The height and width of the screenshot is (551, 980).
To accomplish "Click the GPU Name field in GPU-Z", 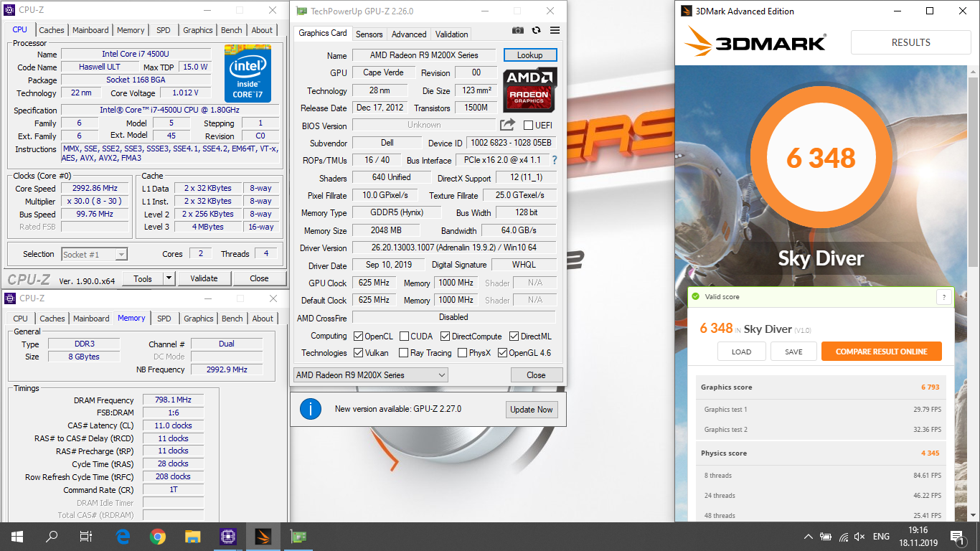I will click(425, 55).
